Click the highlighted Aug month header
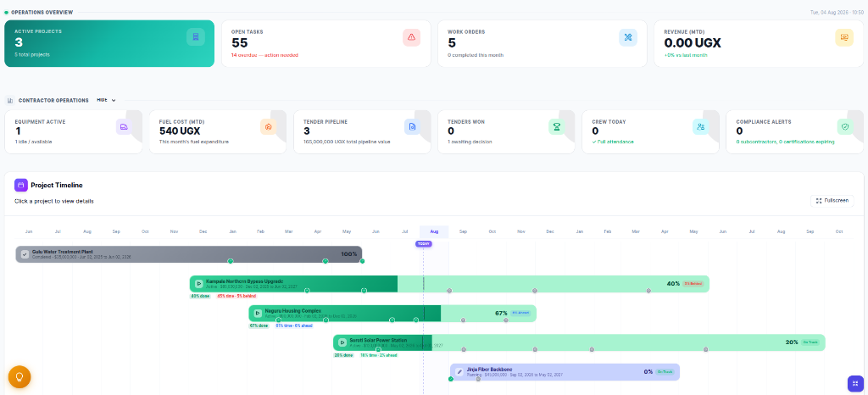Image resolution: width=868 pixels, height=395 pixels. [x=434, y=231]
